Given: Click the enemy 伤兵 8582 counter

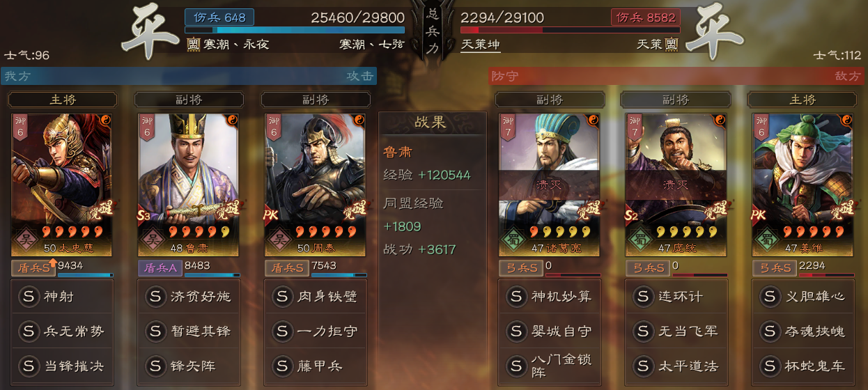Looking at the screenshot, I should tap(646, 17).
